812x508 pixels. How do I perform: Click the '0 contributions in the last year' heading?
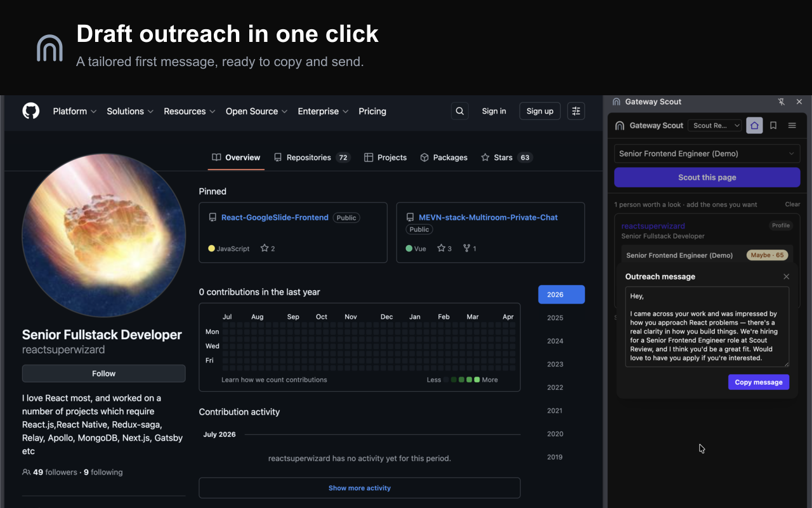[x=259, y=292]
